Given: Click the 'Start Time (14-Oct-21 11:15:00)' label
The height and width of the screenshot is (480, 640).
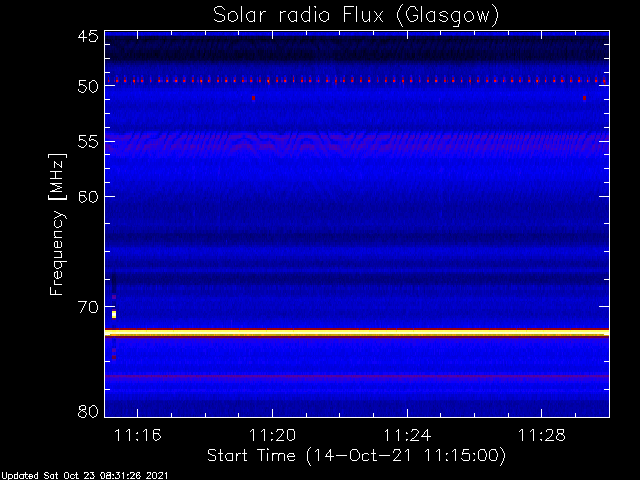Looking at the screenshot, I should [x=356, y=455].
